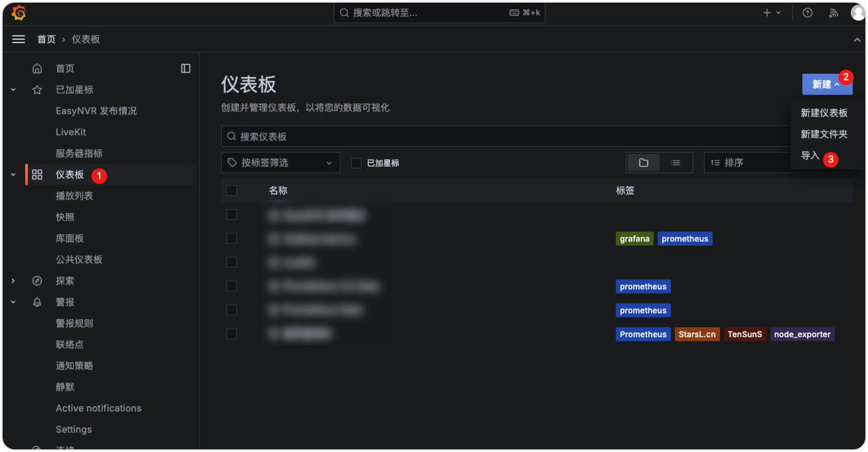
Task: Tick the checkbox for the last dashboard row
Action: pyautogui.click(x=232, y=334)
